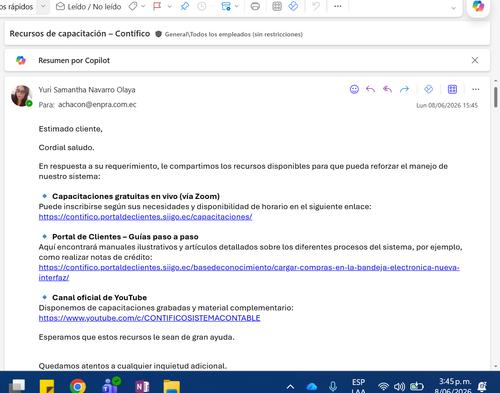500x393 pixels.
Task: Reply all to the message
Action: (x=387, y=89)
